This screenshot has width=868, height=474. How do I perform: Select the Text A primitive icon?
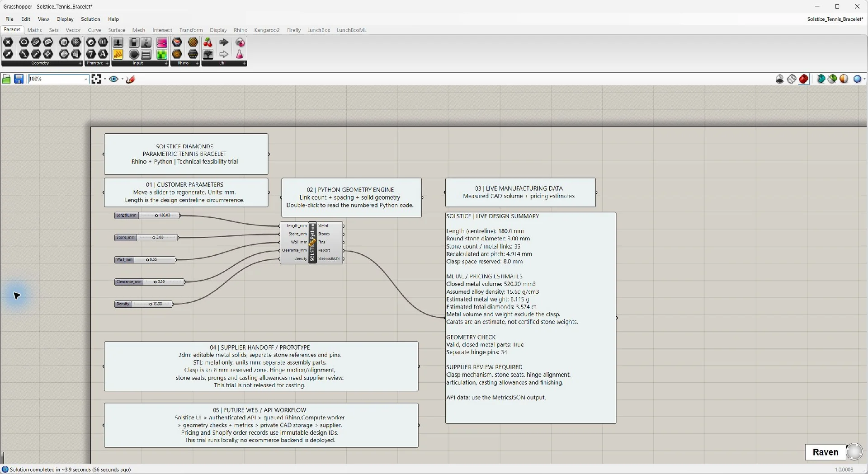coord(103,54)
